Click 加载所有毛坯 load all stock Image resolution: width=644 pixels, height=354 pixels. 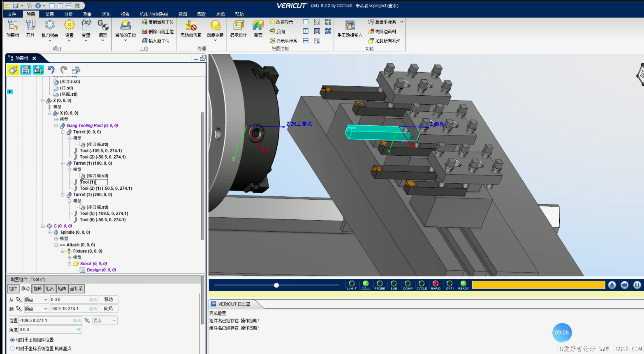coord(384,41)
